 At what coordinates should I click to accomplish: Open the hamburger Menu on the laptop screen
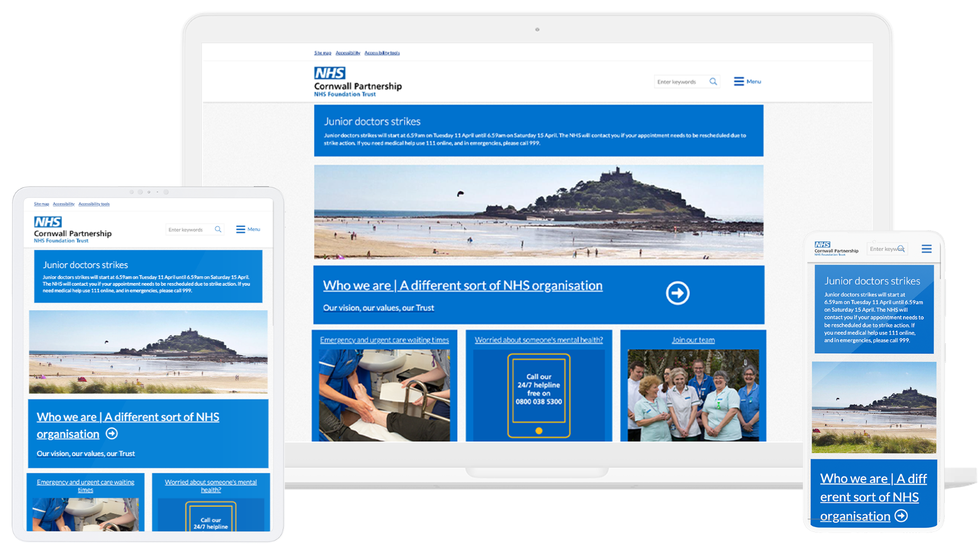(747, 81)
